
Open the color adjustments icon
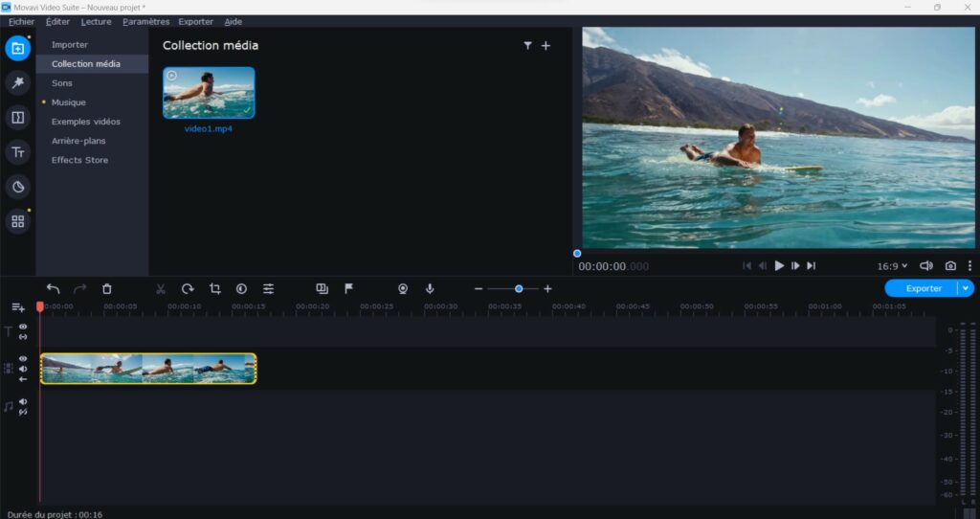pyautogui.click(x=241, y=289)
